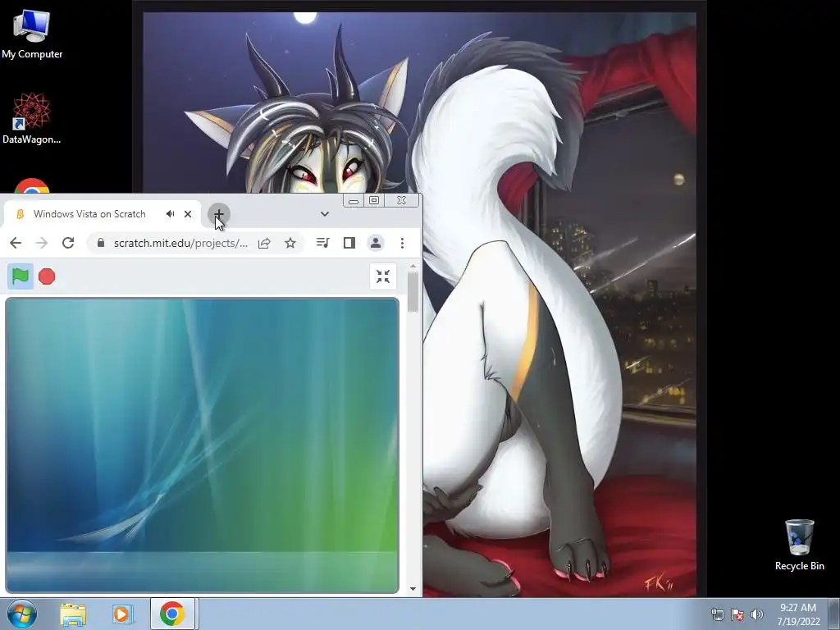Minimize the Chrome window

pos(353,201)
